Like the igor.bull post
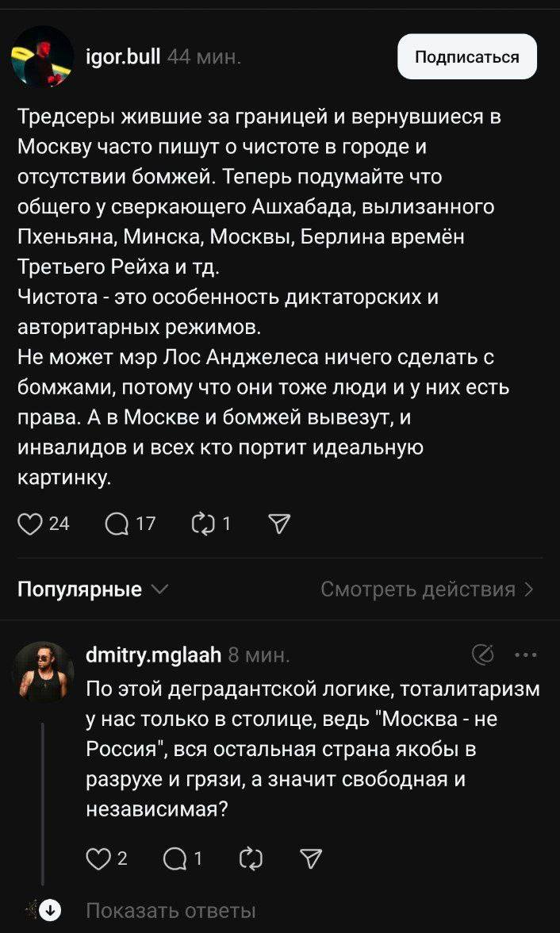 [29, 523]
